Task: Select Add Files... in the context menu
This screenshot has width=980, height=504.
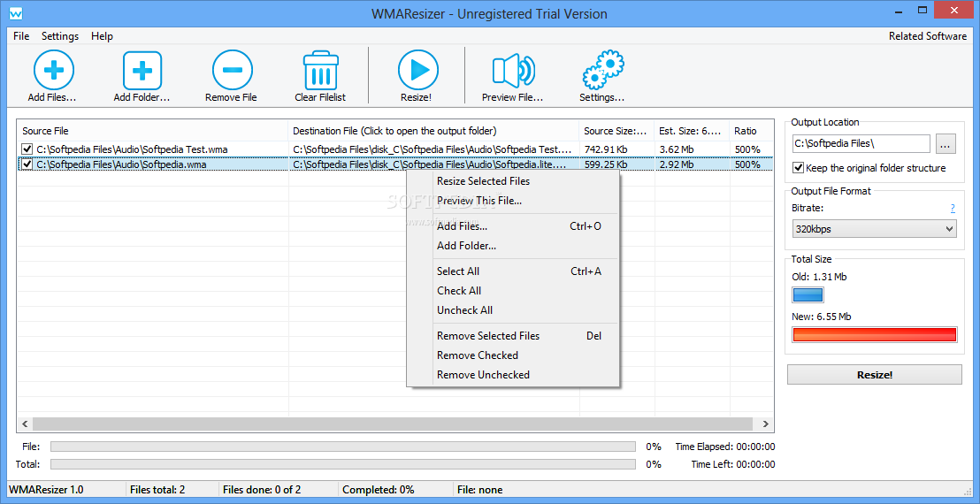Action: pos(512,226)
